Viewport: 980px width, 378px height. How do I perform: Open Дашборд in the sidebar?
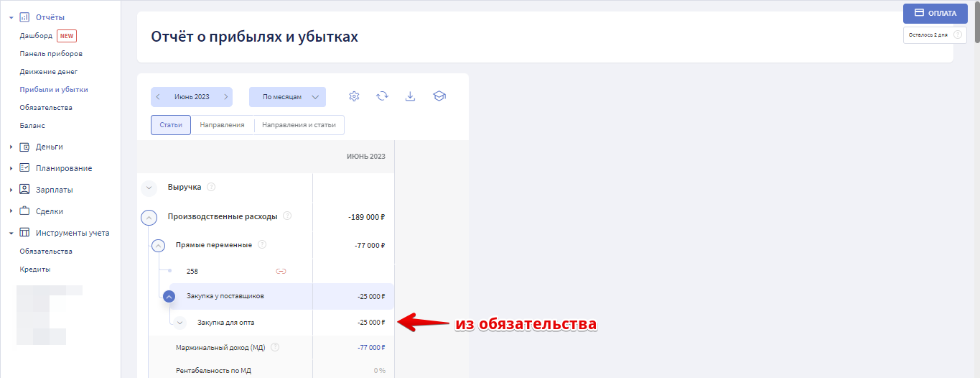point(36,36)
